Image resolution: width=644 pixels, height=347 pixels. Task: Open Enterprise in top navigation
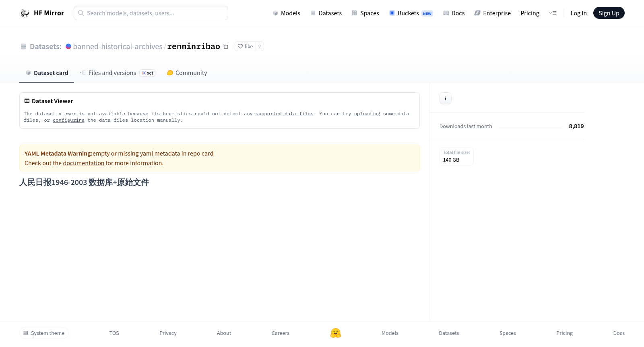tap(493, 13)
